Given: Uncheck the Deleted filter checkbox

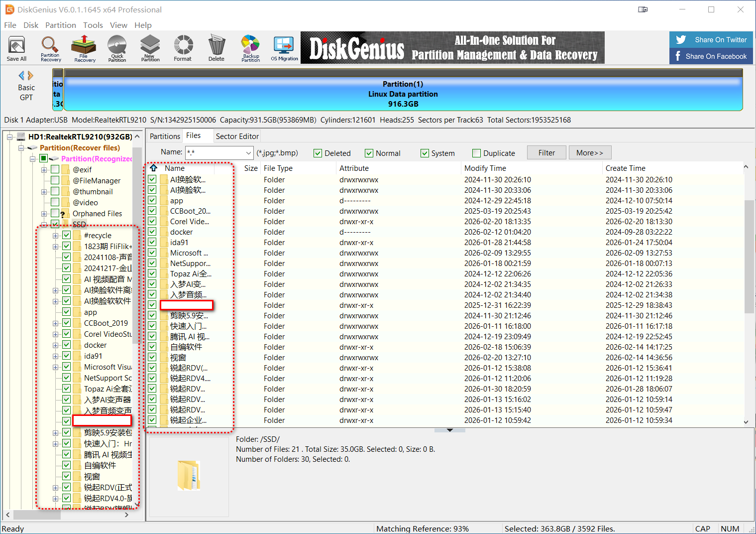Looking at the screenshot, I should 318,153.
